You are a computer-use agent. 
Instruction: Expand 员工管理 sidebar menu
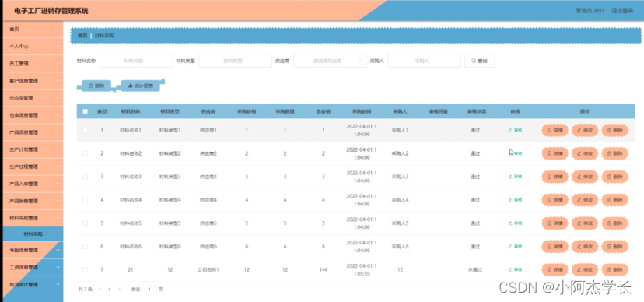[x=33, y=64]
